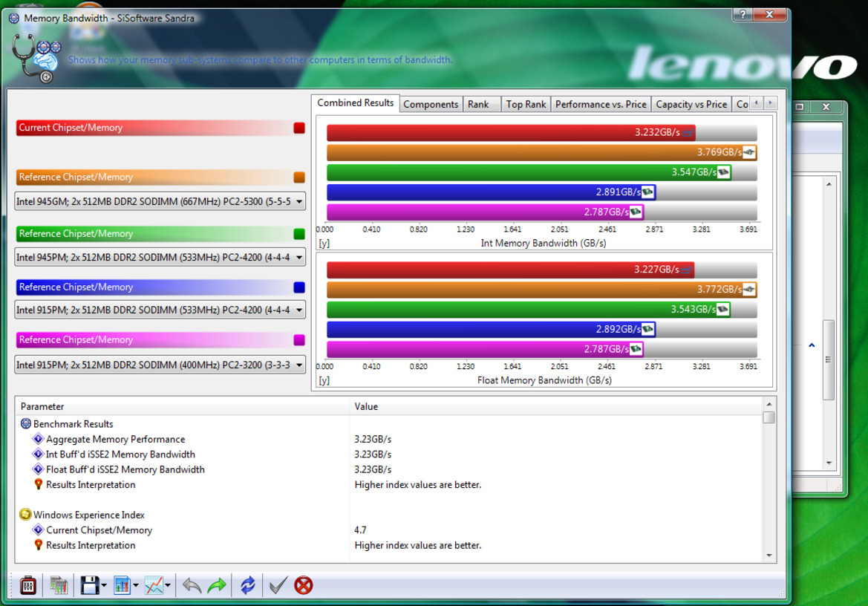Viewport: 868px width, 606px height.
Task: Click the Benchmark Results globe icon
Action: pos(25,424)
